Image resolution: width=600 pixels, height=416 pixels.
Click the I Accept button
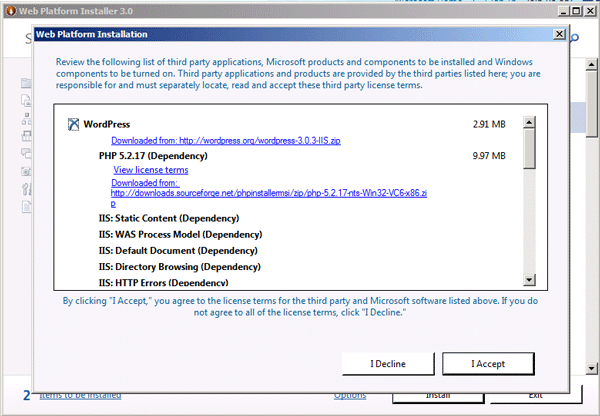(x=488, y=364)
